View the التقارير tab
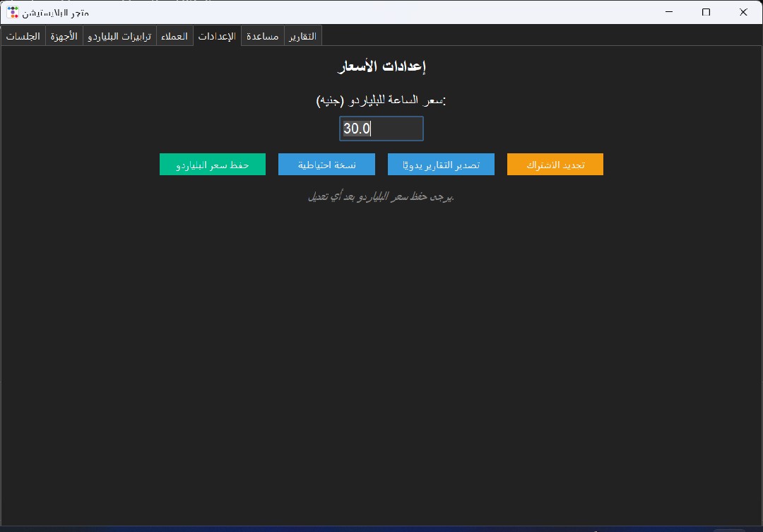The image size is (763, 532). click(303, 36)
